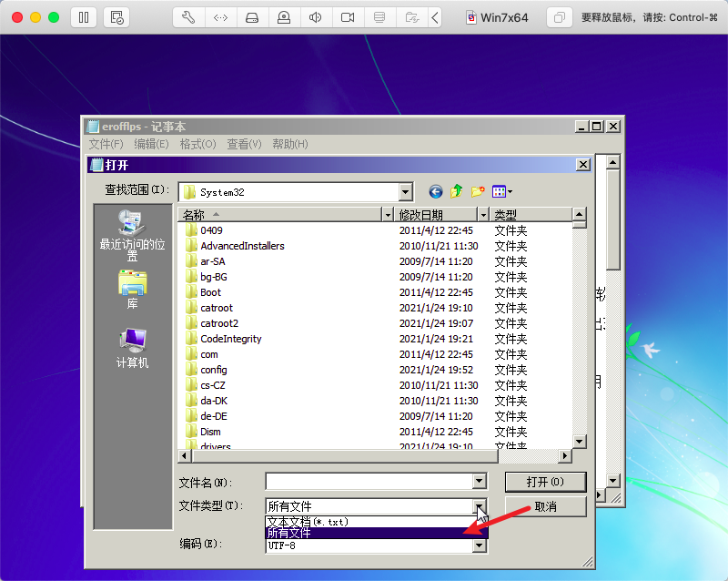Image resolution: width=728 pixels, height=581 pixels.
Task: Select the 0409 folder
Action: (205, 230)
